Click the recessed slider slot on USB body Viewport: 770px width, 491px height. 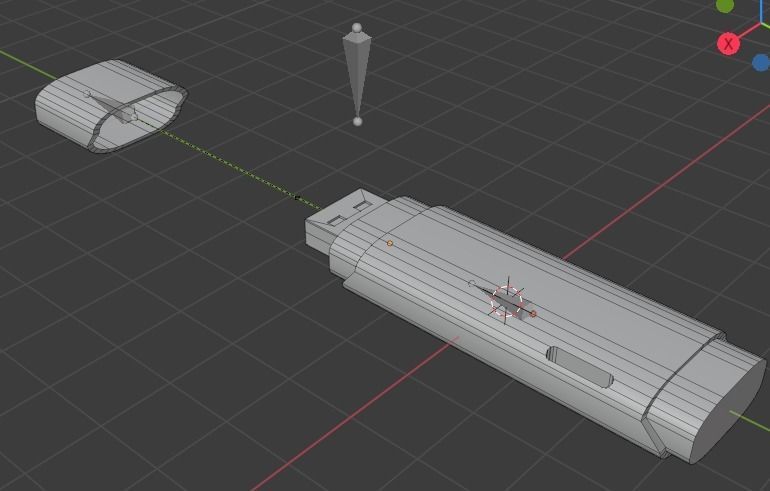pyautogui.click(x=579, y=366)
